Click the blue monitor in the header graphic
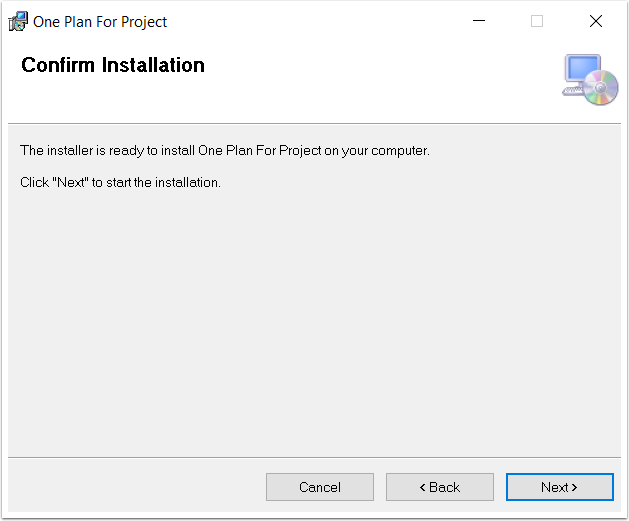This screenshot has height=521, width=629. tap(582, 68)
